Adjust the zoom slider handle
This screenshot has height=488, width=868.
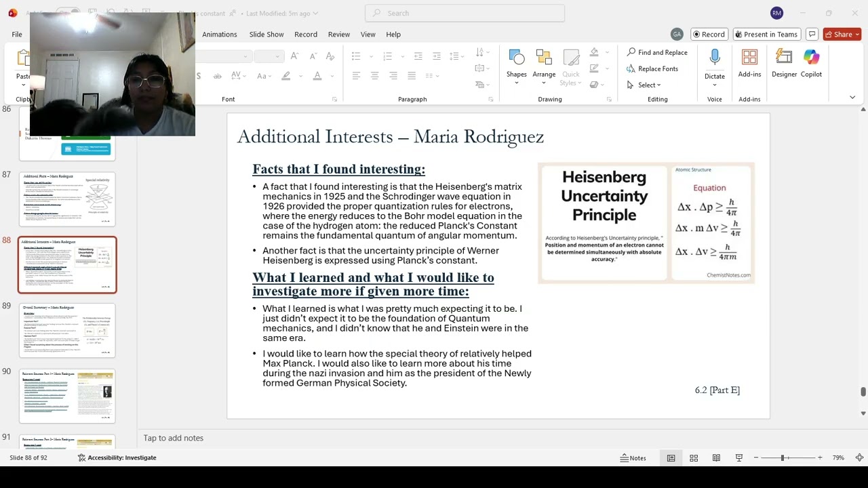(783, 458)
